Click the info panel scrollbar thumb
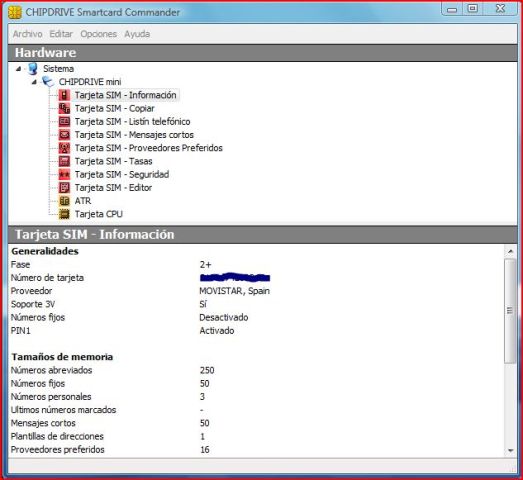Viewport: 523px width, 480px height. pyautogui.click(x=510, y=311)
